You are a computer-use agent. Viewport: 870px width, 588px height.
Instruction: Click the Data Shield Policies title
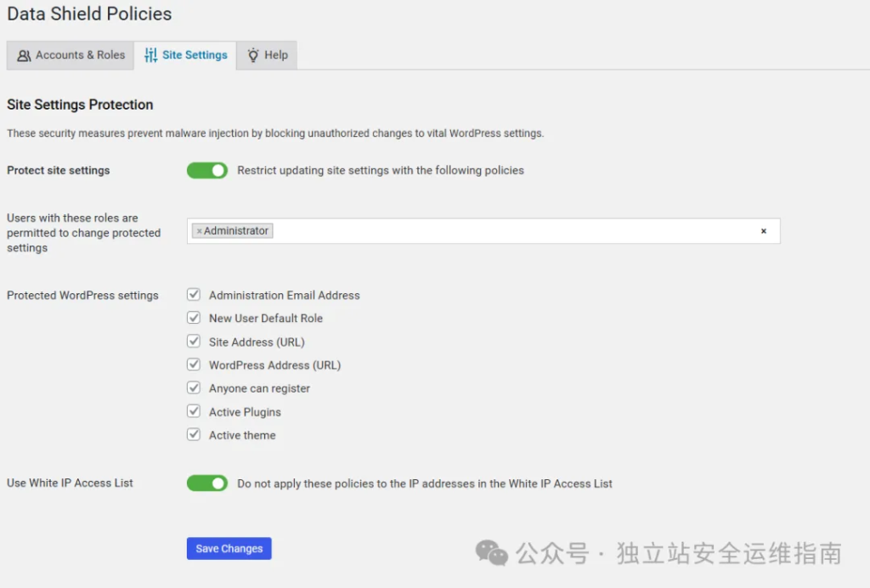pos(89,14)
